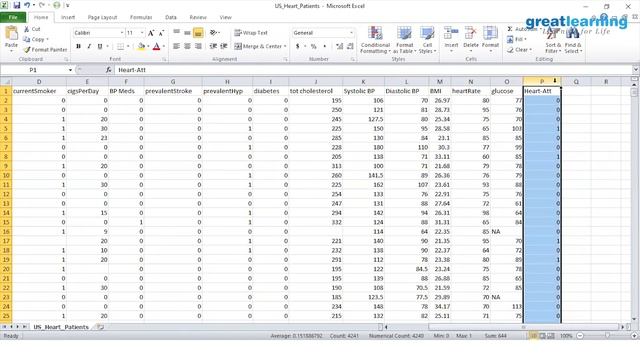The width and height of the screenshot is (640, 360).
Task: Apply percent style to cells
Action: pos(313,46)
